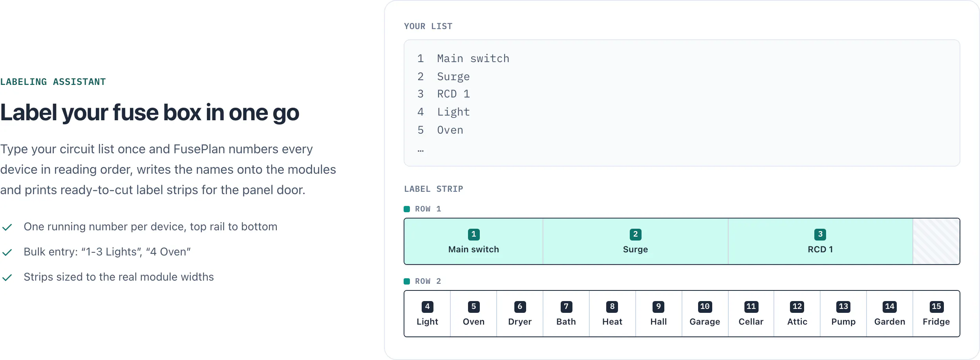Click the number 3 badge above RCD 1
Image resolution: width=980 pixels, height=360 pixels.
click(x=820, y=234)
